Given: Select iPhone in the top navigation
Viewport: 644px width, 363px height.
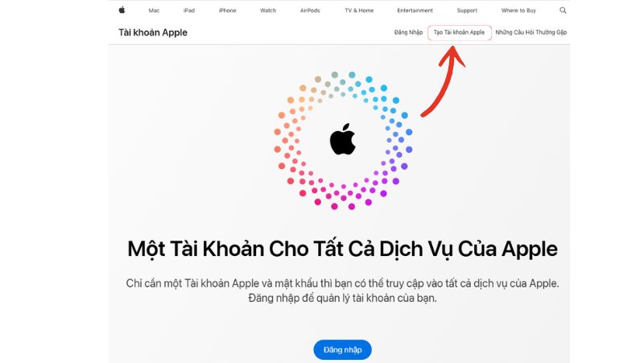Looking at the screenshot, I should [227, 10].
